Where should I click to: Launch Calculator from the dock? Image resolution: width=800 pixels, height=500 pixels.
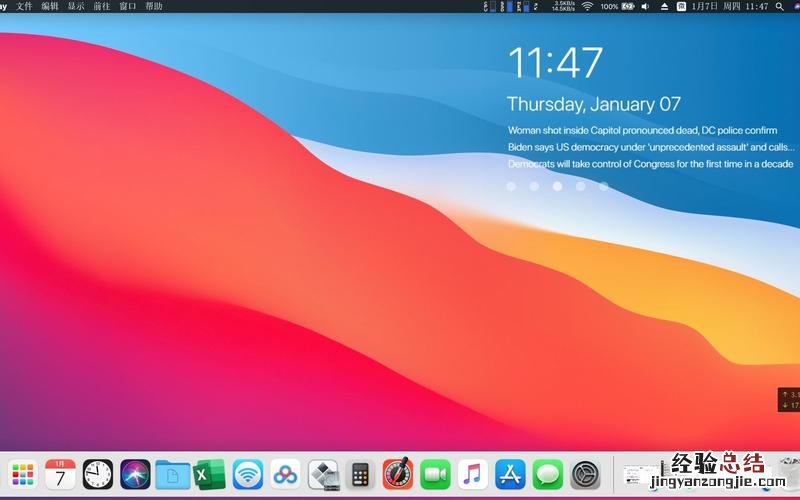click(361, 474)
